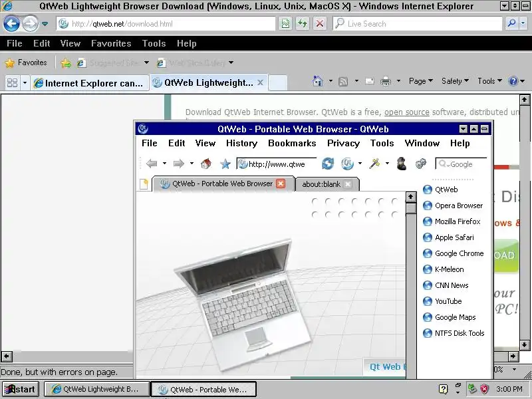Open IE Favorites menu
The width and height of the screenshot is (532, 399).
coord(111,43)
